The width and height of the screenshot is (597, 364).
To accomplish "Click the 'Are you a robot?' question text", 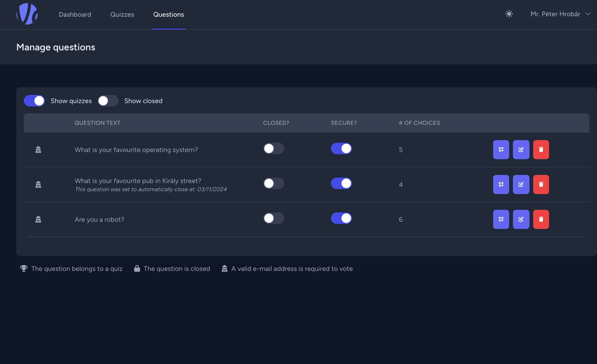I will [x=99, y=219].
